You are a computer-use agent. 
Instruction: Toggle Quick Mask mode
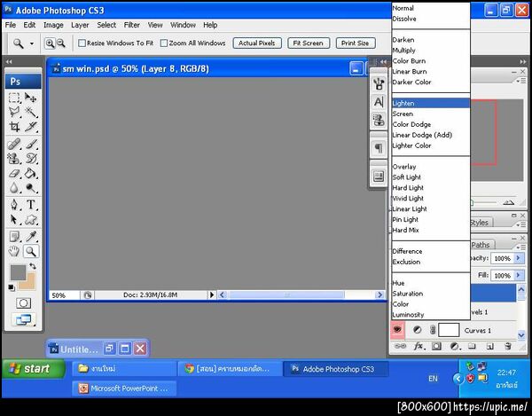23,303
